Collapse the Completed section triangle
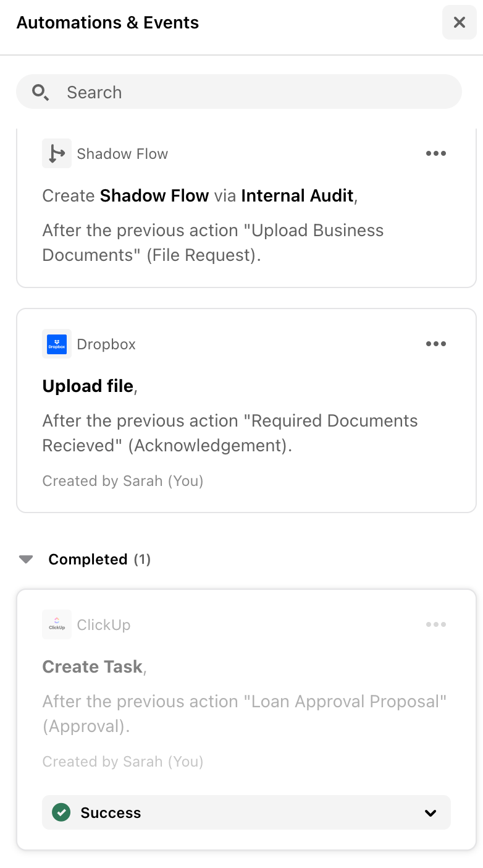The height and width of the screenshot is (868, 483). click(26, 560)
